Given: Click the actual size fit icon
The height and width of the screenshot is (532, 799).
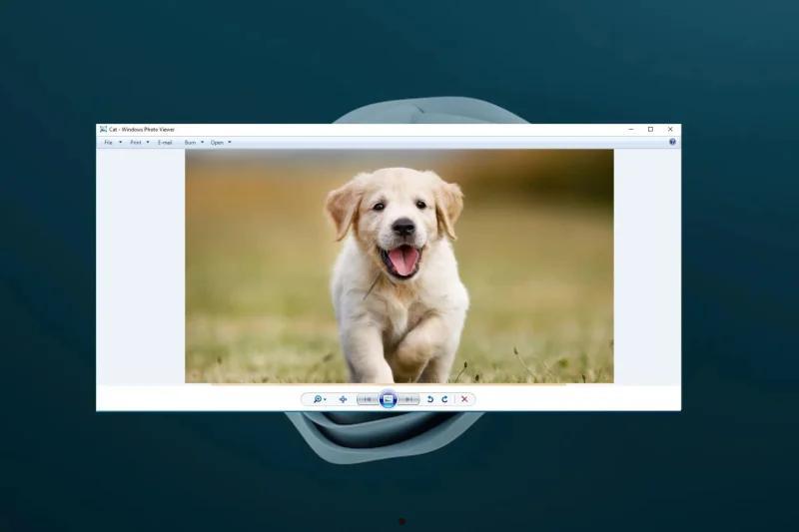Looking at the screenshot, I should 343,399.
